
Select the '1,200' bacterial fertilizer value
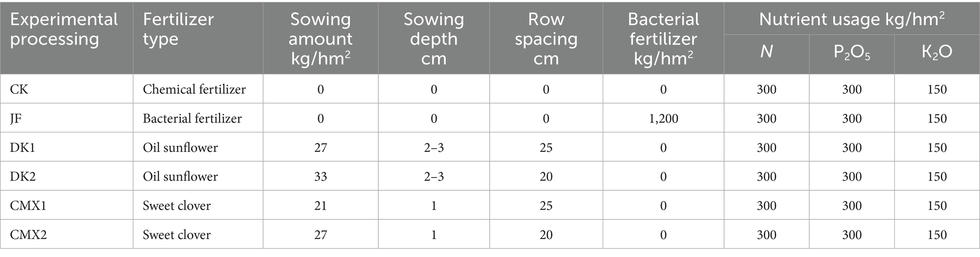click(663, 118)
